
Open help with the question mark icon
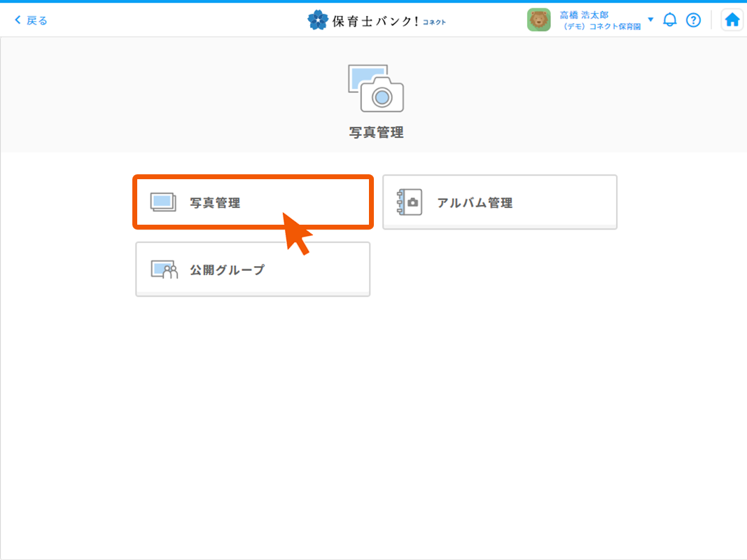pyautogui.click(x=693, y=20)
